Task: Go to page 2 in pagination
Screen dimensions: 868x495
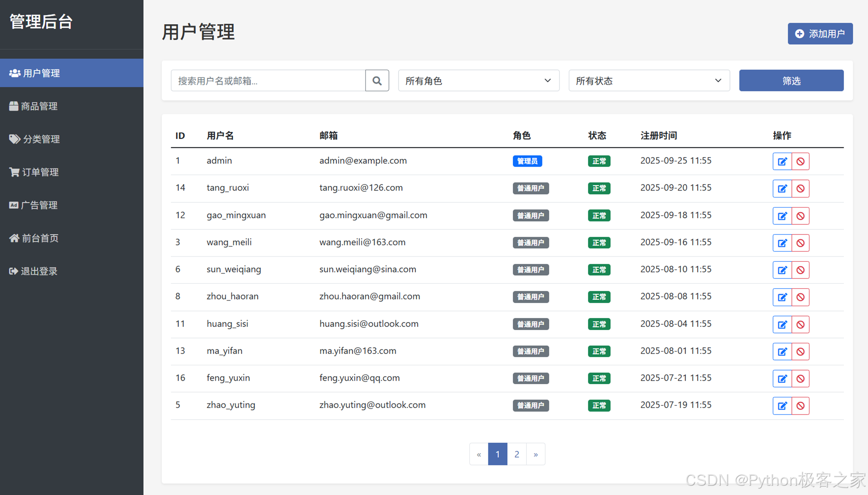Action: [516, 454]
